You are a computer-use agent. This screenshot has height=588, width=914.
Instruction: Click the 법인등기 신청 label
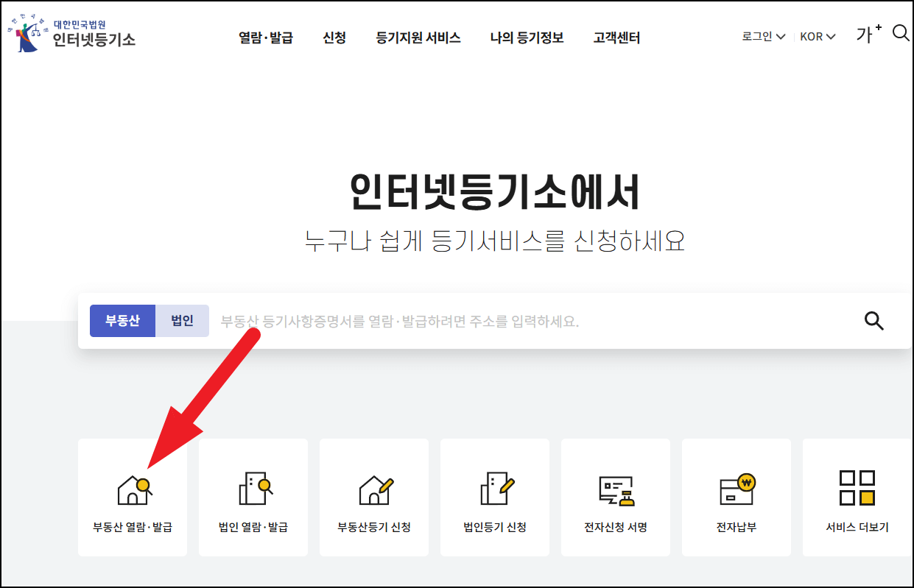click(495, 527)
